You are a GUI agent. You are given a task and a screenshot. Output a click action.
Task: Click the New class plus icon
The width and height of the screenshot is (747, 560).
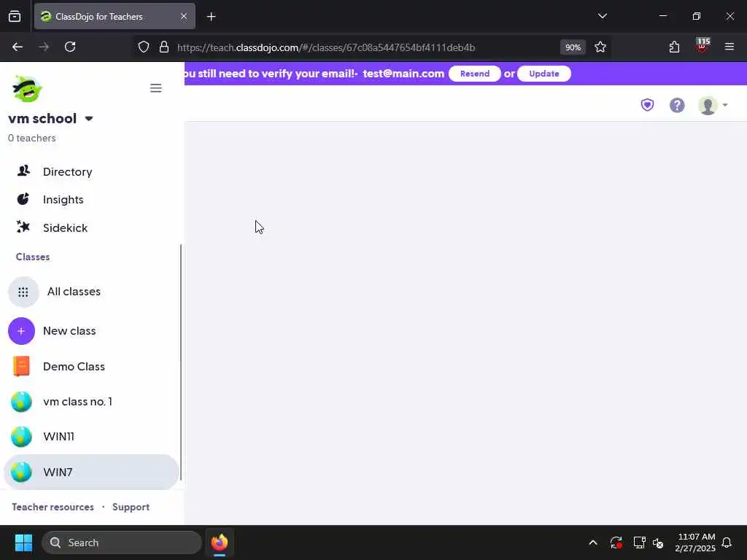(21, 331)
